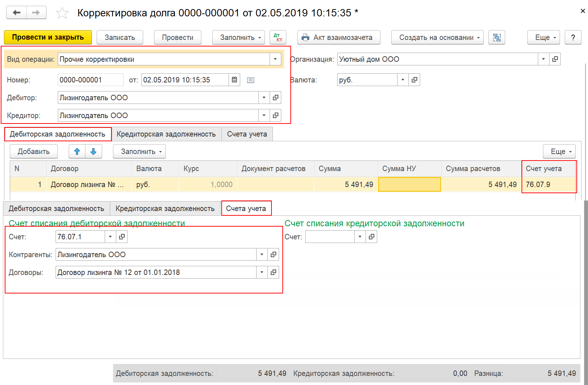
Task: Open account 76.07.1 card icon
Action: [x=122, y=237]
